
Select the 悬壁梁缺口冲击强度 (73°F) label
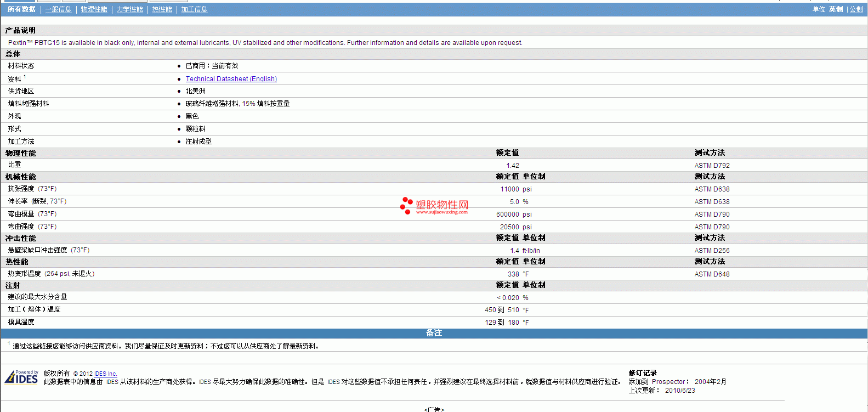49,250
